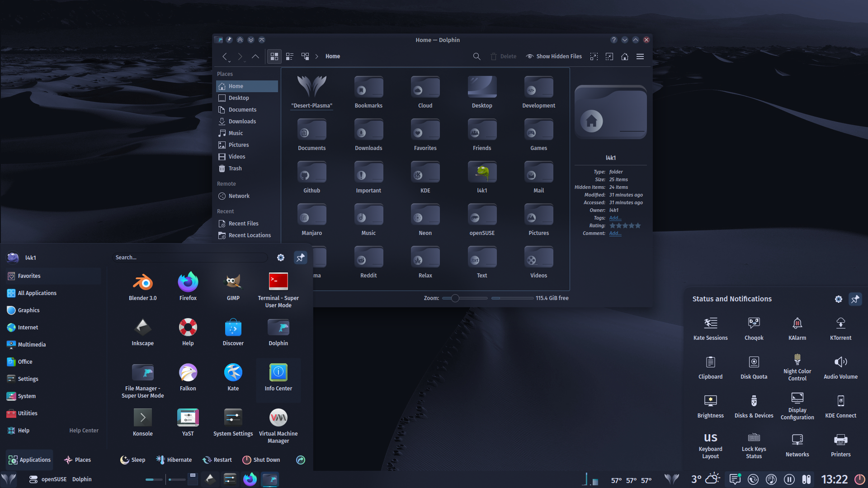
Task: Select the Github folder
Action: [x=312, y=177]
